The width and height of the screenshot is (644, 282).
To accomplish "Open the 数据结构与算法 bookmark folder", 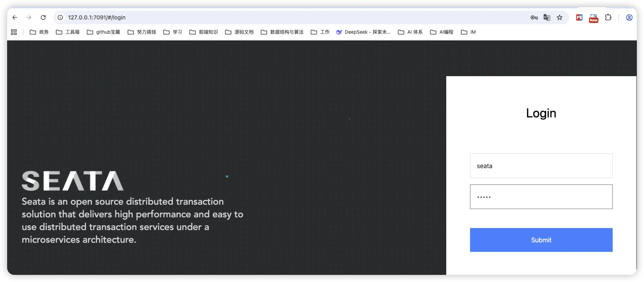I will click(x=282, y=32).
